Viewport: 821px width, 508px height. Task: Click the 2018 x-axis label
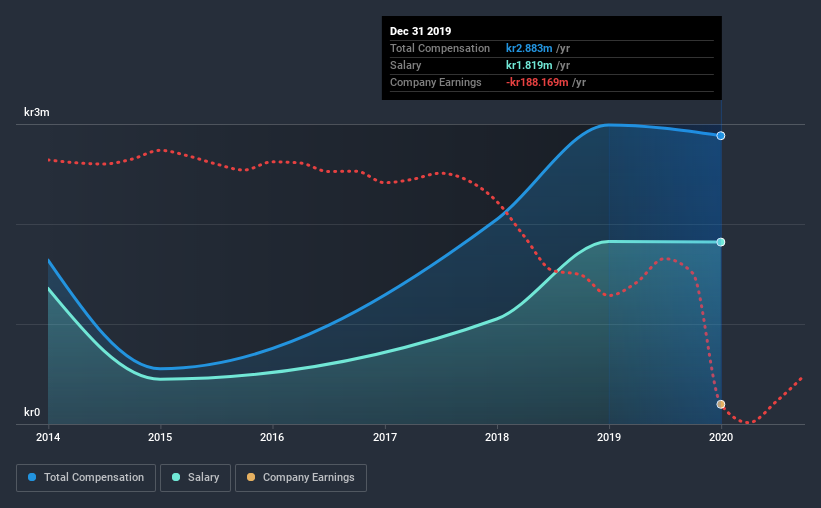[497, 437]
